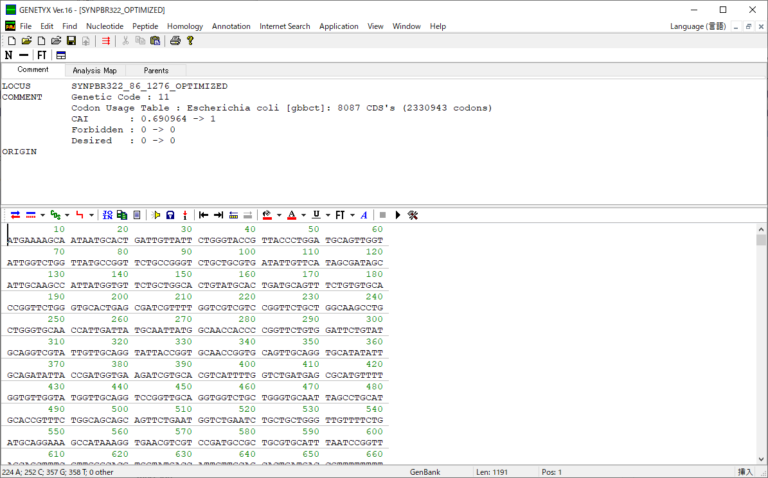Click the blank page icon before the gray folder
Viewport: 768px width, 478px height.
(x=42, y=41)
